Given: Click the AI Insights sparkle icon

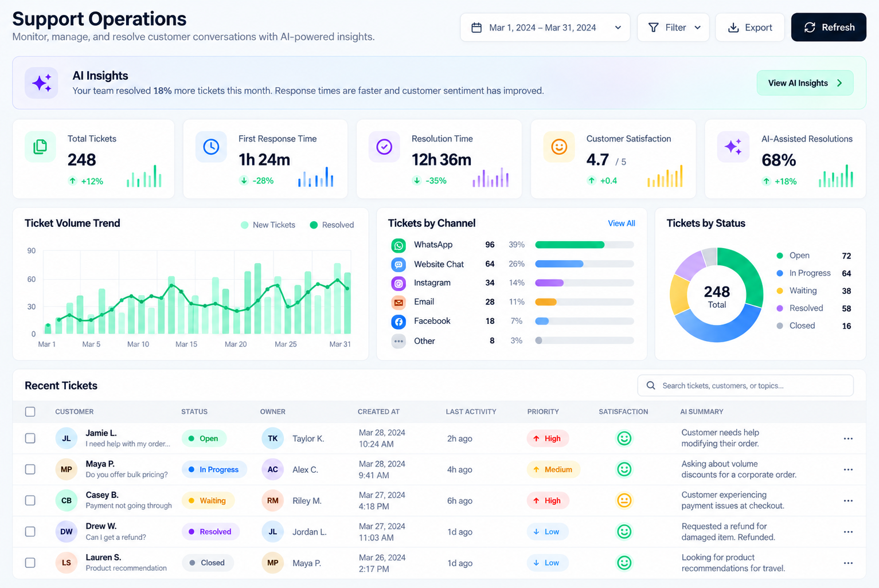Looking at the screenshot, I should point(41,83).
